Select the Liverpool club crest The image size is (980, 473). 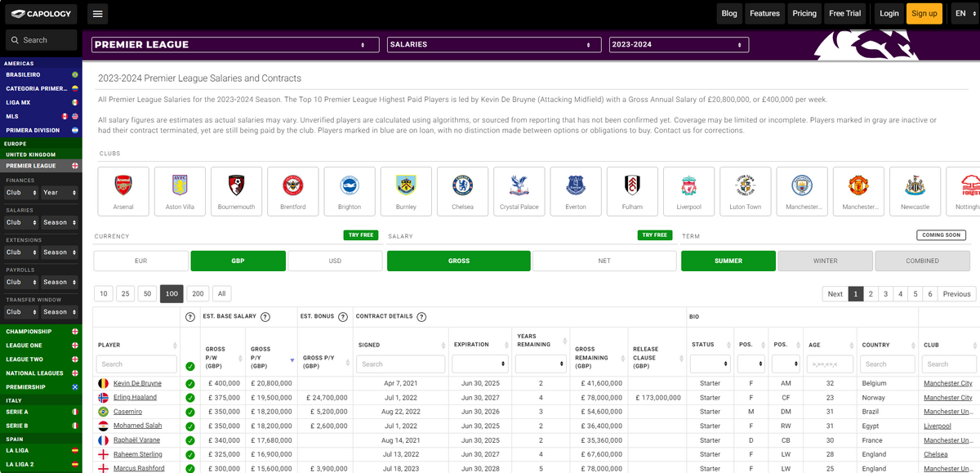(688, 191)
